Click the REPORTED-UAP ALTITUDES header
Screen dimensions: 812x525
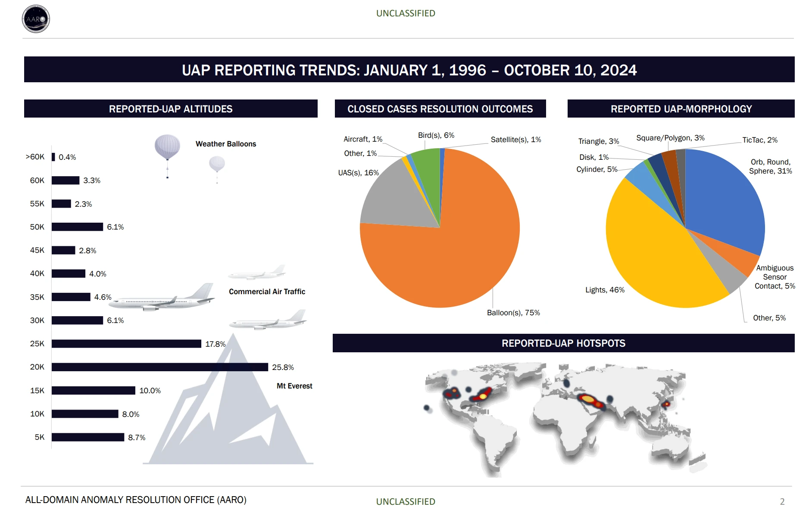171,109
